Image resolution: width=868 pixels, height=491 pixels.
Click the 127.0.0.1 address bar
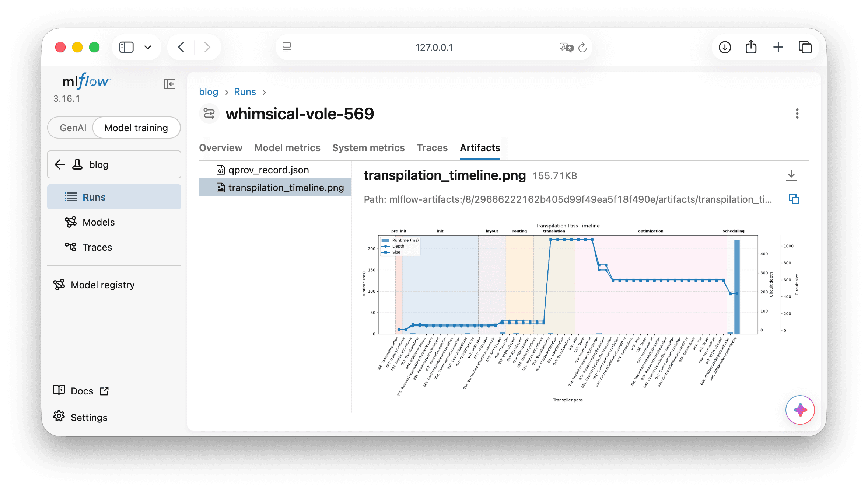434,47
